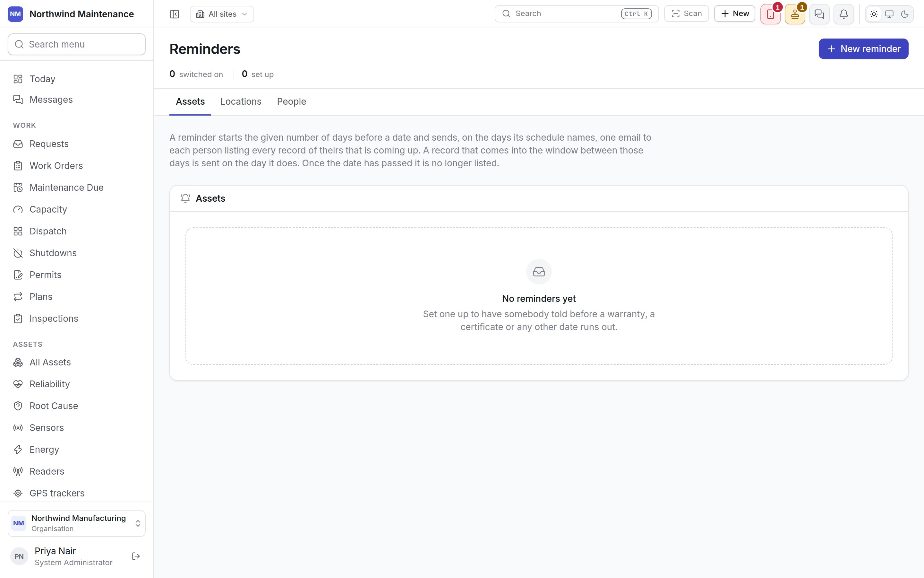Expand the Northwind Manufacturing organisation switcher
Screen dimensions: 924x578
click(x=77, y=523)
